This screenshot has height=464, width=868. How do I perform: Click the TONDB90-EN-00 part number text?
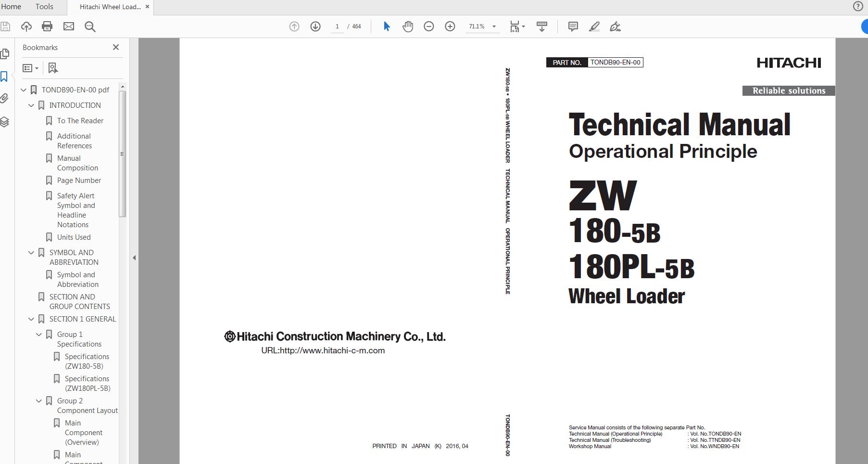point(615,62)
